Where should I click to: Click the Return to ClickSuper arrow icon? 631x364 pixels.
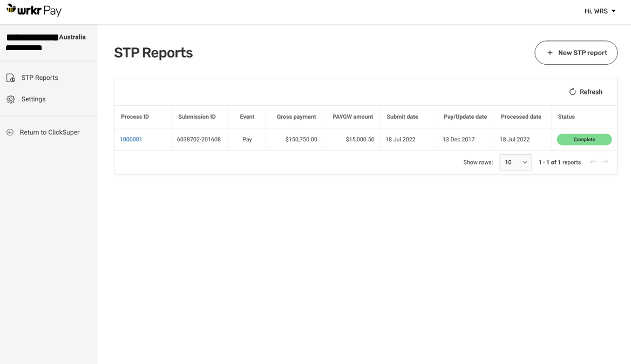(11, 132)
